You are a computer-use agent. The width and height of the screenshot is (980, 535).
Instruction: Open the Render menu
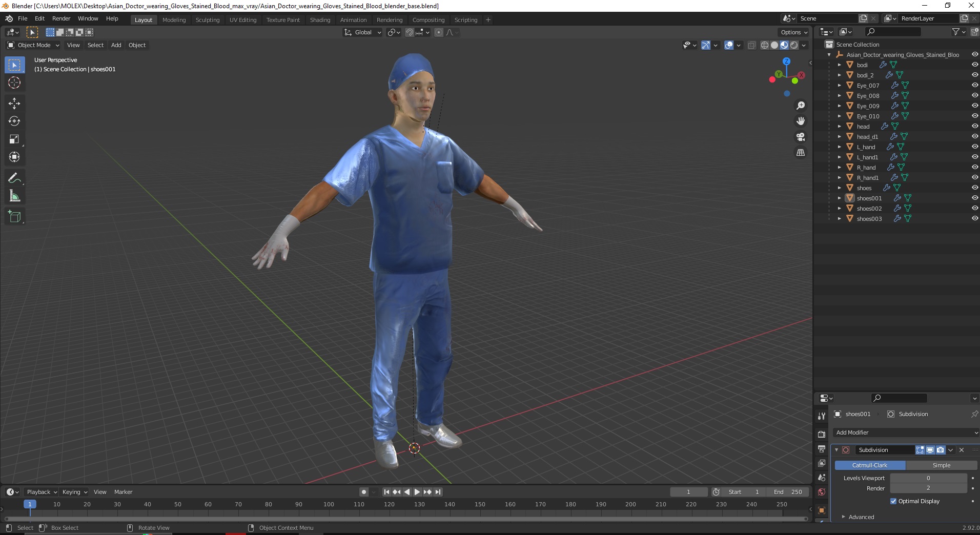[x=61, y=18]
